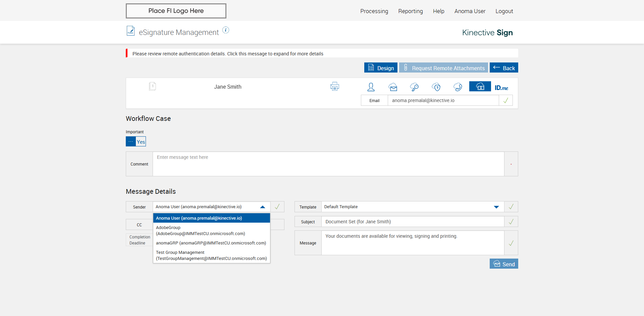
Task: Select the person silhouette signer icon
Action: coord(371,87)
